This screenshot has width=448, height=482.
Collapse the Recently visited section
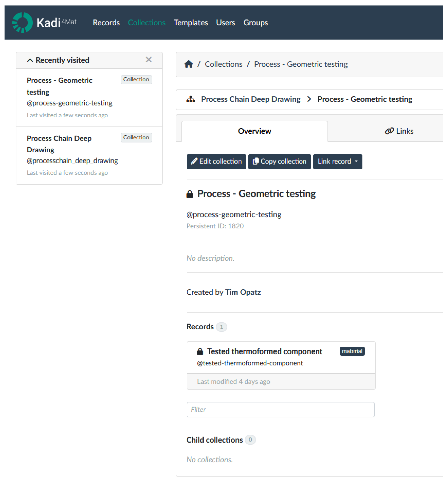(x=30, y=60)
